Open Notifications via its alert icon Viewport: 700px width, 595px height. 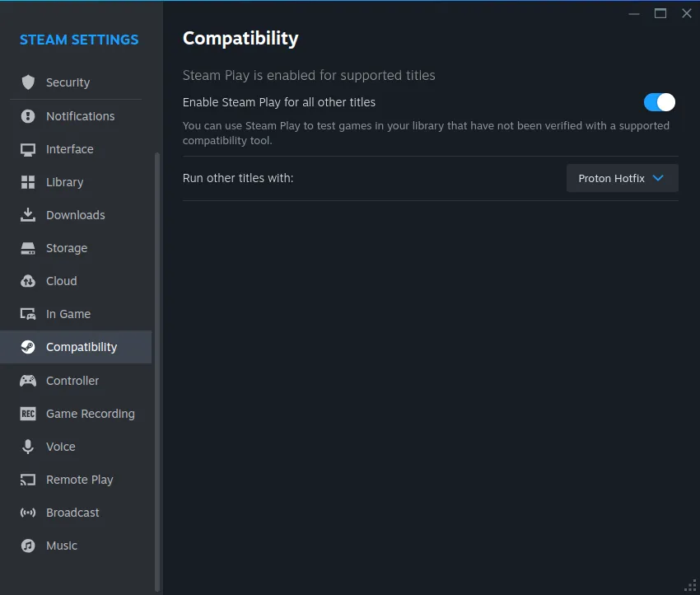tap(28, 116)
